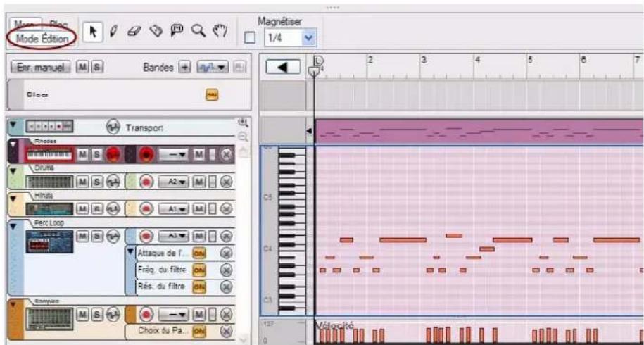Arm the Drums lane record button
Screen dimensions: 644x345
(146, 181)
